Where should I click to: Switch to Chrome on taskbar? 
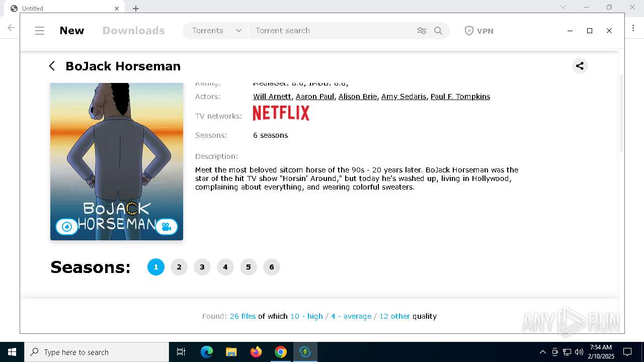[x=280, y=352]
